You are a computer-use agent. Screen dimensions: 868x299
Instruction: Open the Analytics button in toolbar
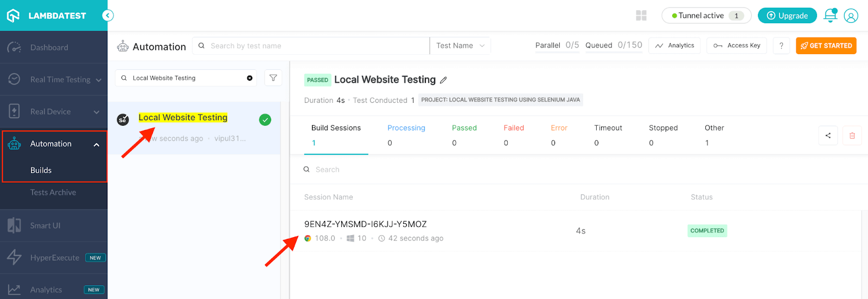[674, 45]
